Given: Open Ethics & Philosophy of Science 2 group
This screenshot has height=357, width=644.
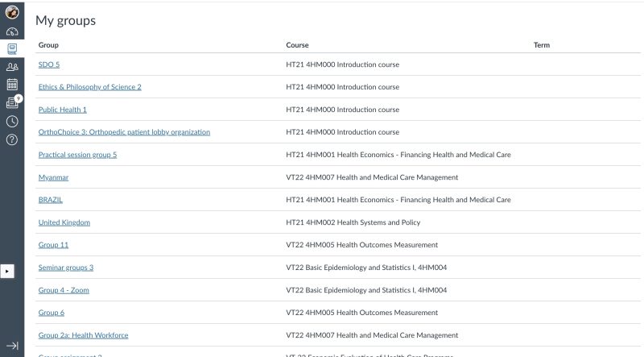Looking at the screenshot, I should tap(89, 87).
